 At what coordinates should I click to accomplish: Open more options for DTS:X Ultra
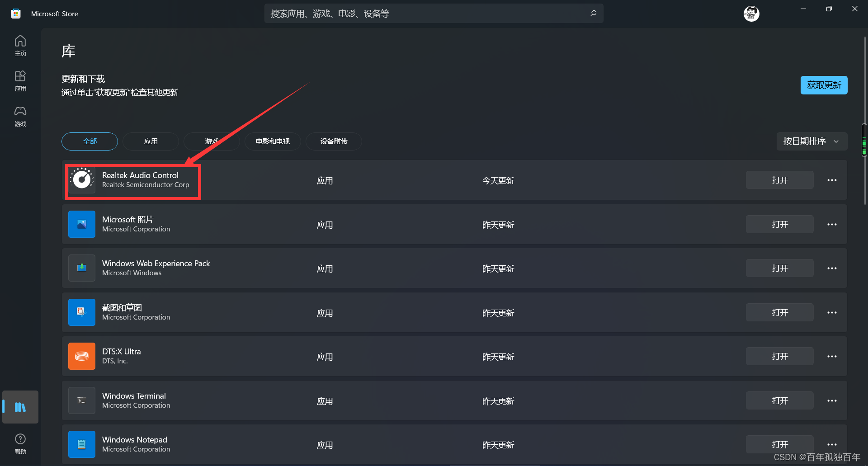coord(832,356)
